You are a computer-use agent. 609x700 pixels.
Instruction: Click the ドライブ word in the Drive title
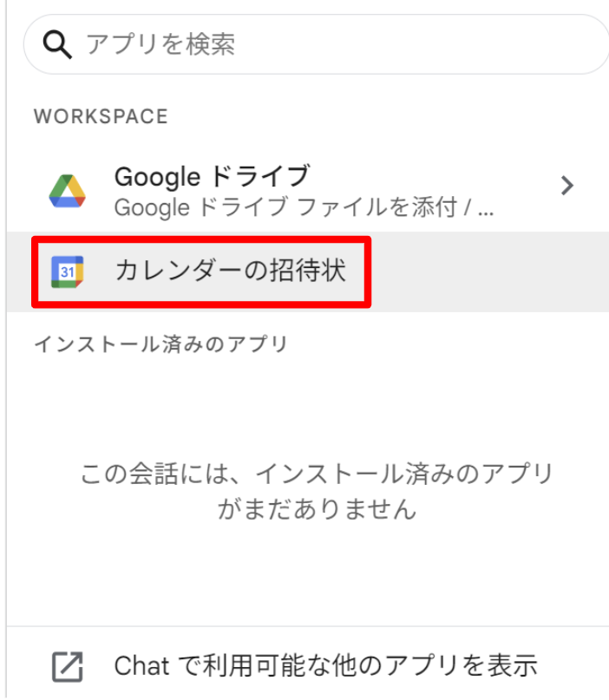click(x=259, y=177)
